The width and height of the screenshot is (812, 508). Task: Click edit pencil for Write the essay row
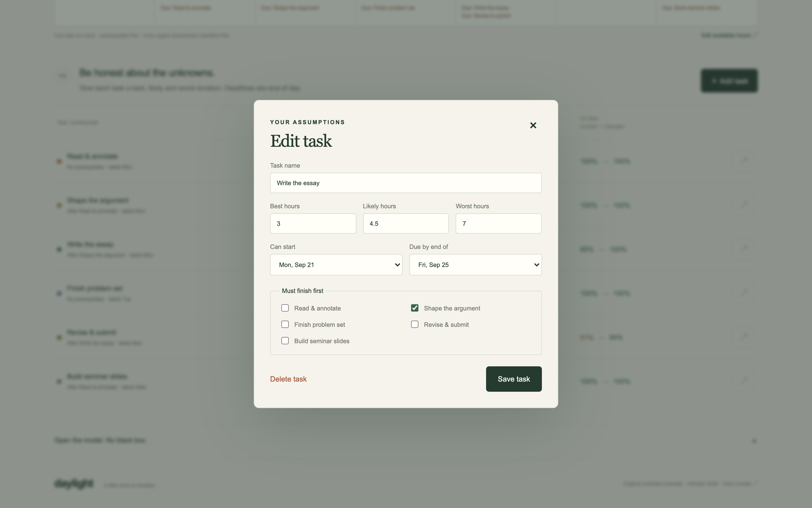coord(744,249)
